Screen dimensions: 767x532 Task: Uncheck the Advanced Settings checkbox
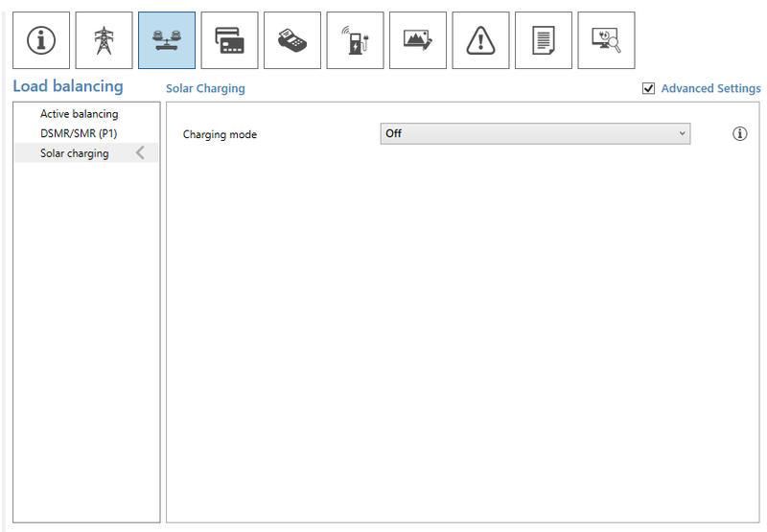click(x=648, y=88)
